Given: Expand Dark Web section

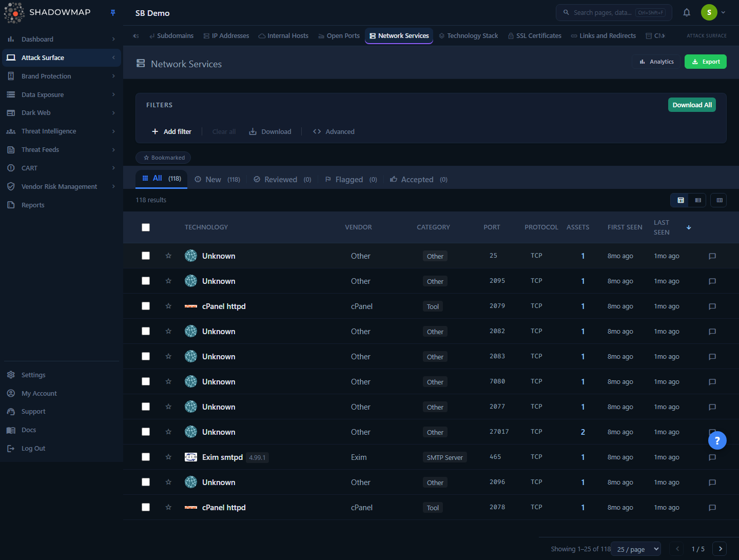Looking at the screenshot, I should point(62,113).
